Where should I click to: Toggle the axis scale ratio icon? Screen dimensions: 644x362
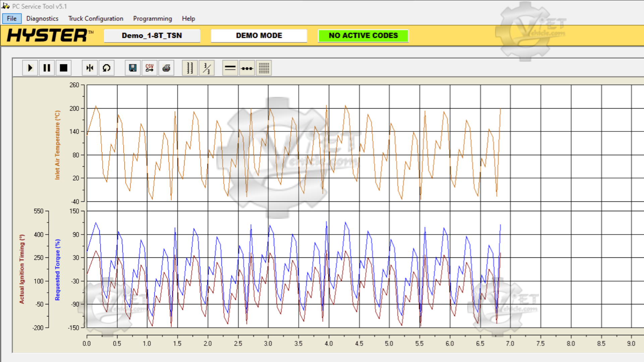(x=206, y=68)
